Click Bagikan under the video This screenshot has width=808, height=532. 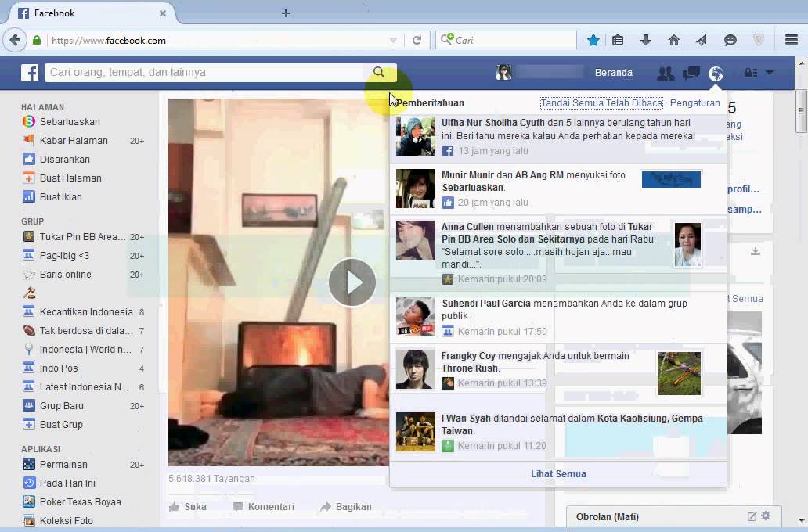[x=346, y=507]
